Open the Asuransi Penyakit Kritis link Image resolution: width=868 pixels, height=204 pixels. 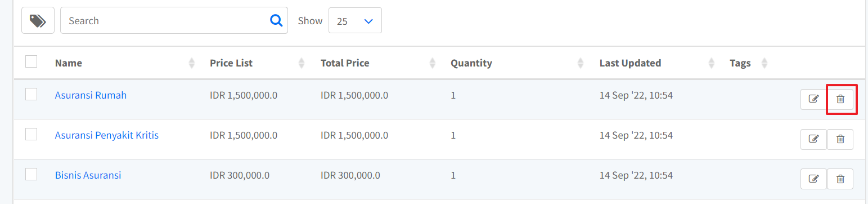coord(107,135)
